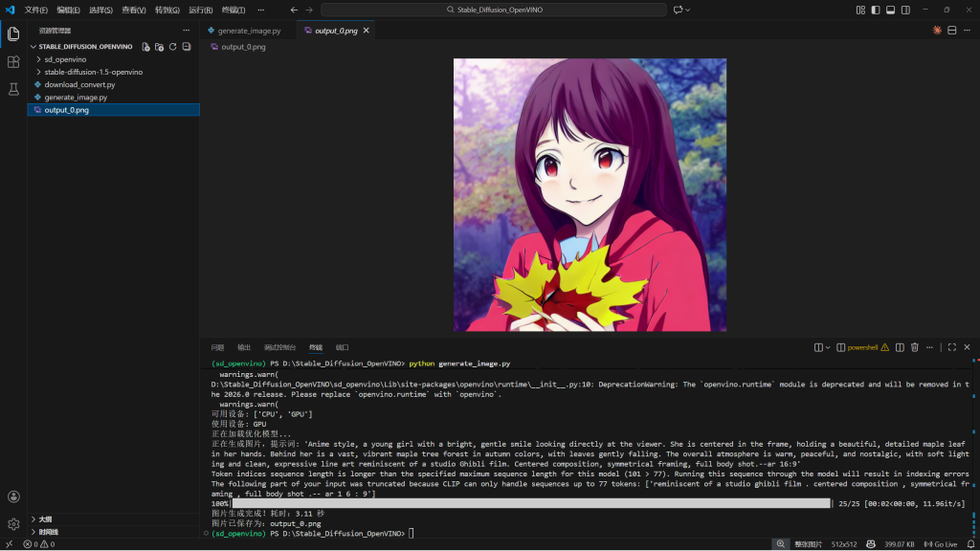Click the new file icon in explorer

click(x=145, y=46)
